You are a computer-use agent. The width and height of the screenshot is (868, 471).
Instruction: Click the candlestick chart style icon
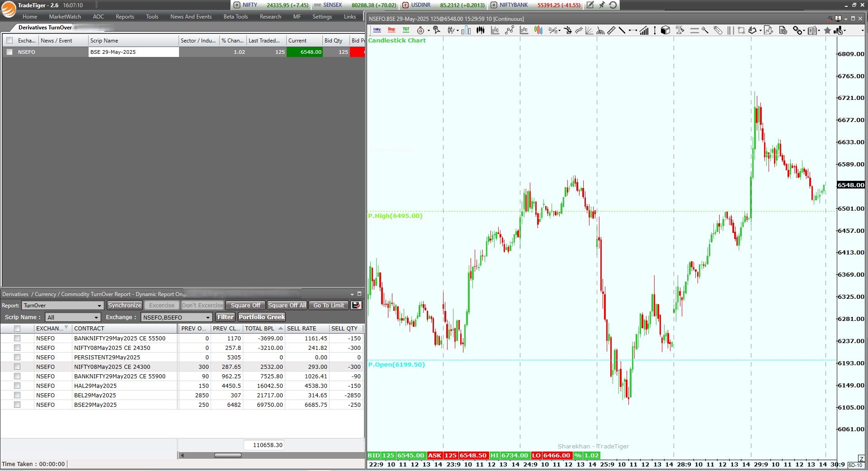click(451, 30)
